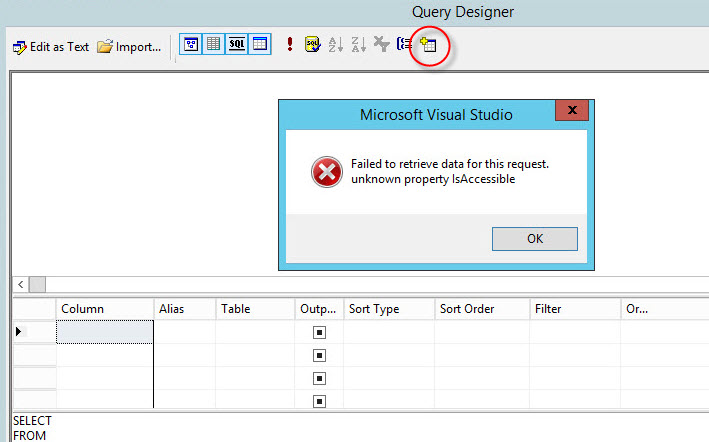Click the first cell under Column header
The image size is (709, 442).
pos(105,332)
